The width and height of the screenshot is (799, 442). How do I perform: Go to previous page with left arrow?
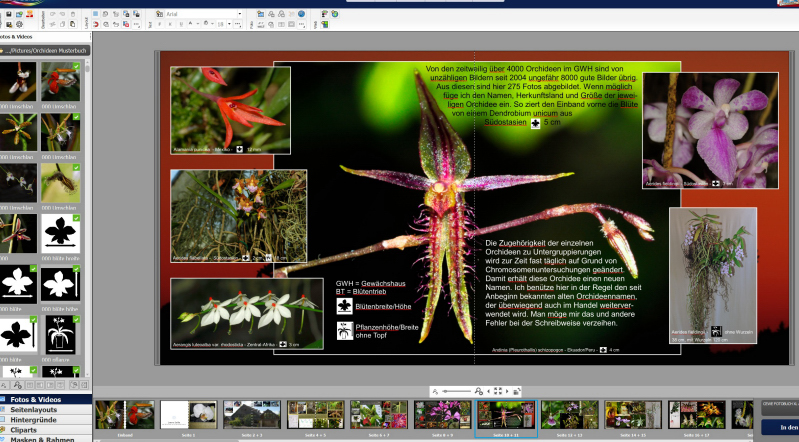(x=488, y=391)
